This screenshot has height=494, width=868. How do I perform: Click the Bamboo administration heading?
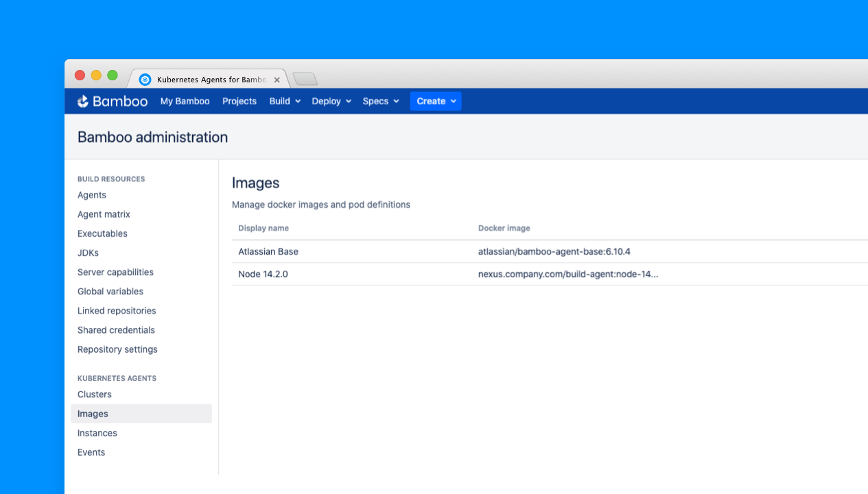tap(152, 137)
